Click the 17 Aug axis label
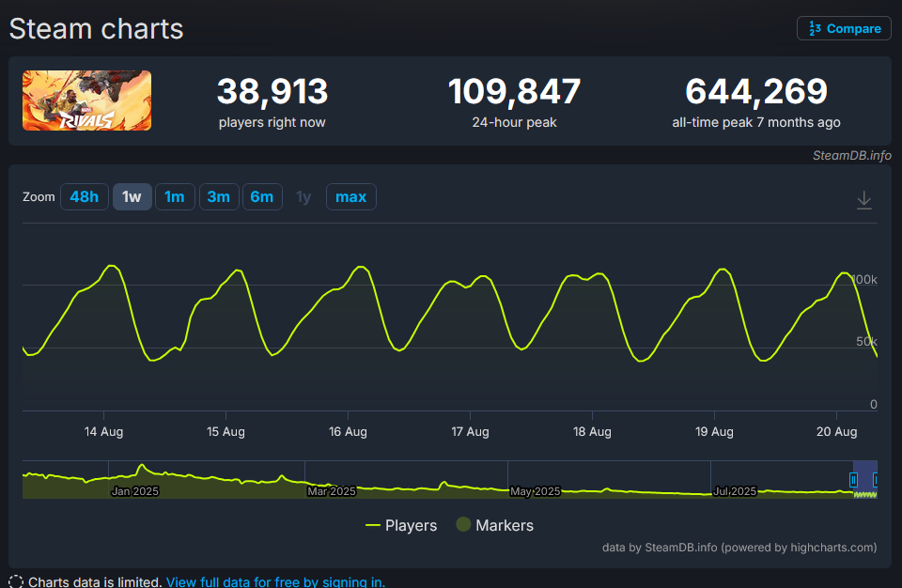The image size is (902, 588). coord(470,431)
